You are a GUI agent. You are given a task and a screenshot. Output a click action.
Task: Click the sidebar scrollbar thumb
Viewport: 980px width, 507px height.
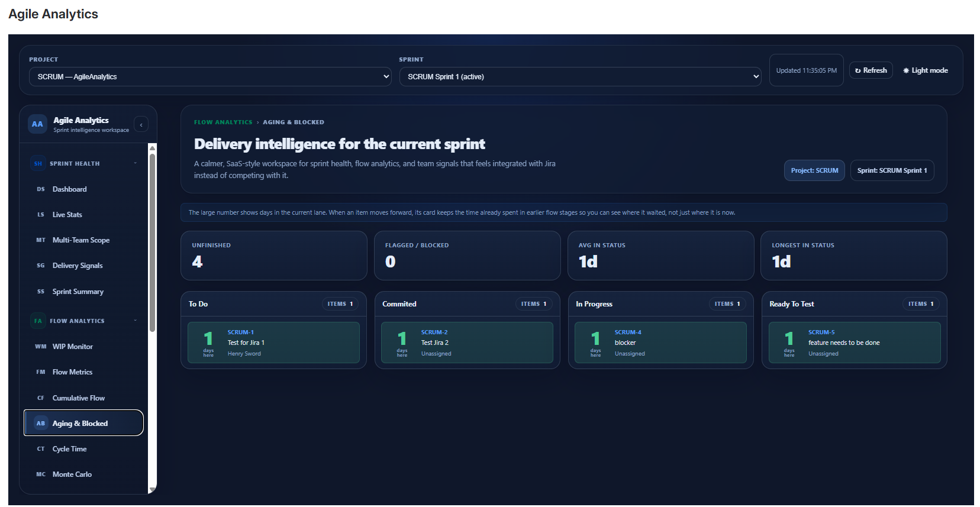coord(153,243)
